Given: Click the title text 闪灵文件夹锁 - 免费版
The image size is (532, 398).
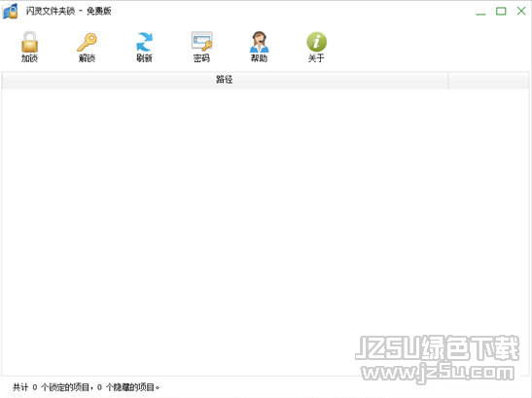Looking at the screenshot, I should pyautogui.click(x=68, y=12).
